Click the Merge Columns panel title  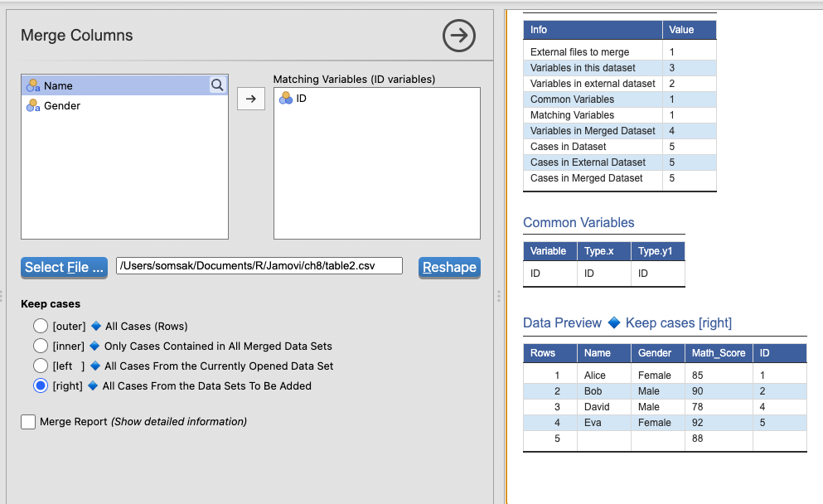tap(76, 35)
